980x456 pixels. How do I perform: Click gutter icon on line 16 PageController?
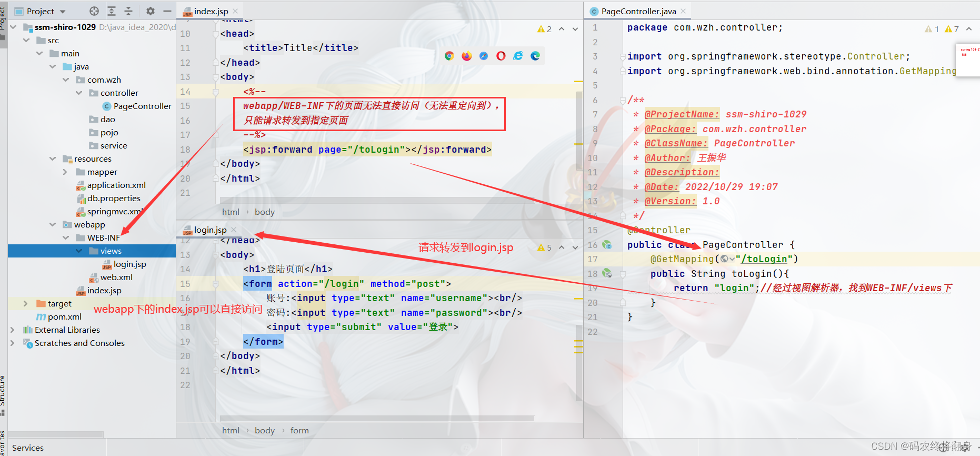point(607,245)
